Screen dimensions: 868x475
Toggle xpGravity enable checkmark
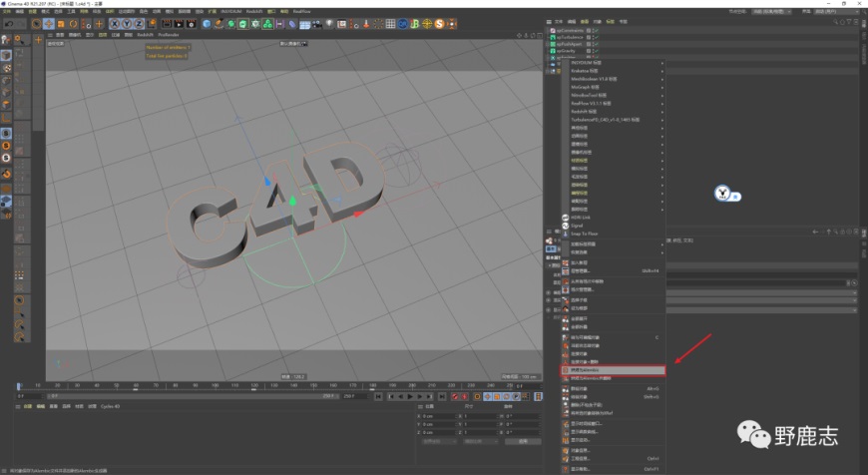pyautogui.click(x=597, y=50)
